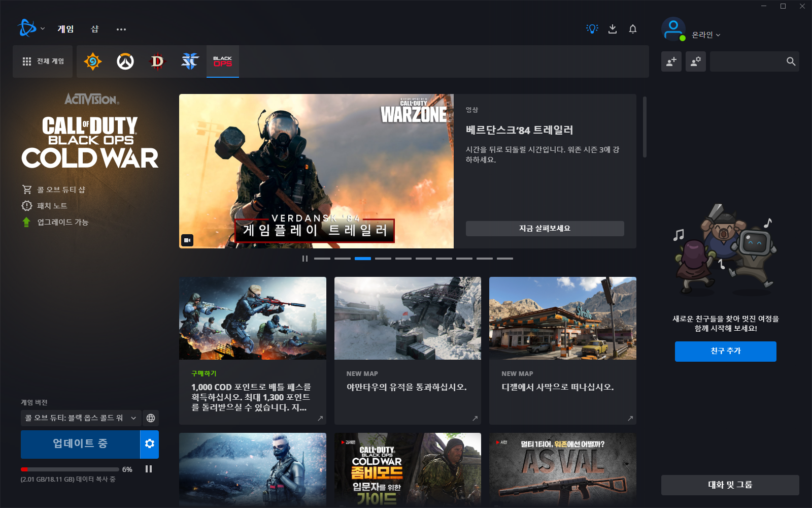This screenshot has width=812, height=508.
Task: Click the content area vertical scrollbar
Action: click(x=645, y=127)
